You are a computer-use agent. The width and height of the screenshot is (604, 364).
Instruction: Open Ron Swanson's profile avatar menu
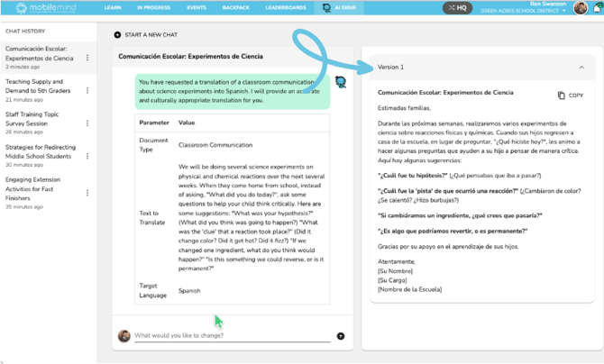pyautogui.click(x=581, y=8)
